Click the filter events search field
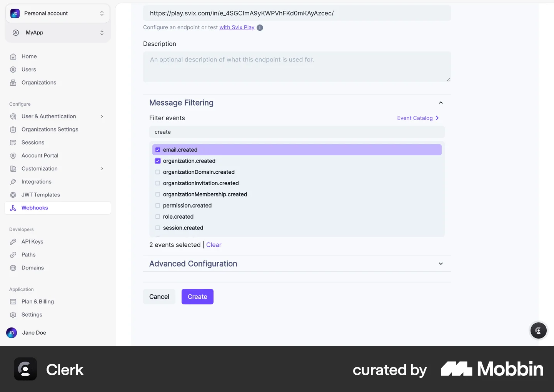The image size is (554, 392). 297,132
